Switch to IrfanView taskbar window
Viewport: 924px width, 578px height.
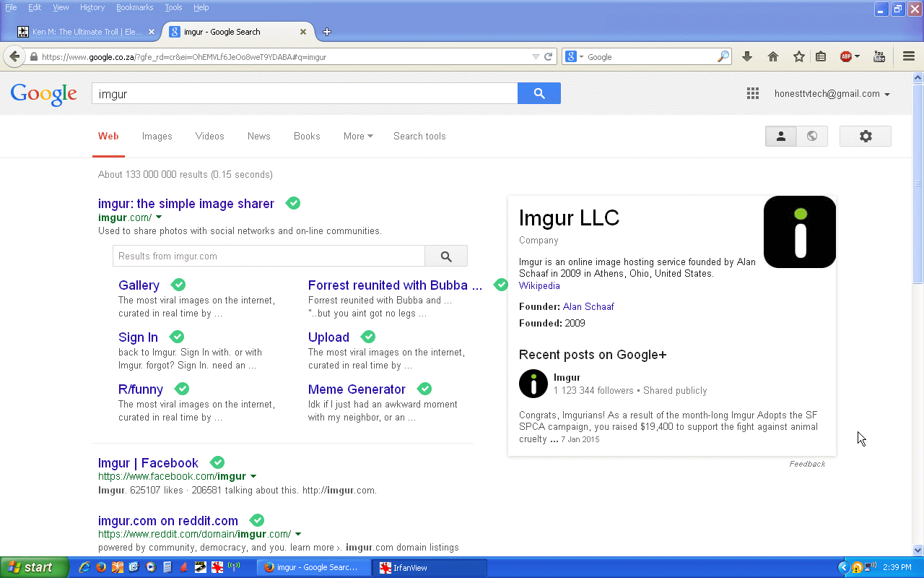coord(430,567)
